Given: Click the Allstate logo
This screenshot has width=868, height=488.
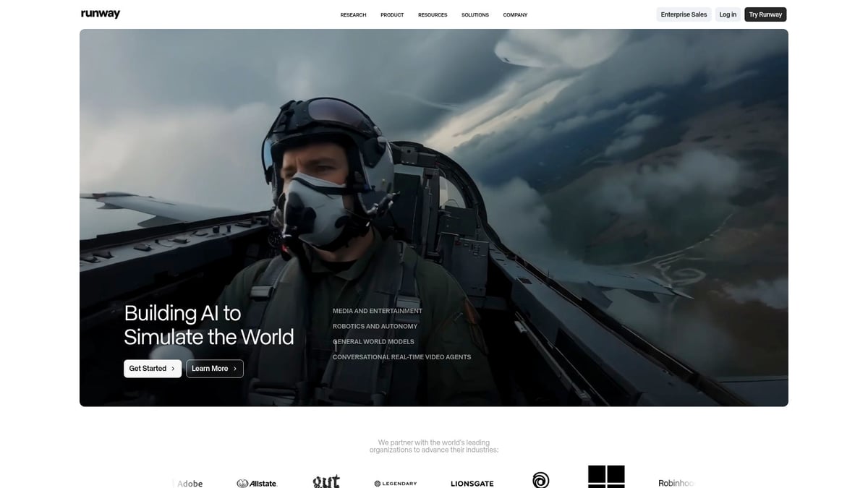Looking at the screenshot, I should pos(257,483).
